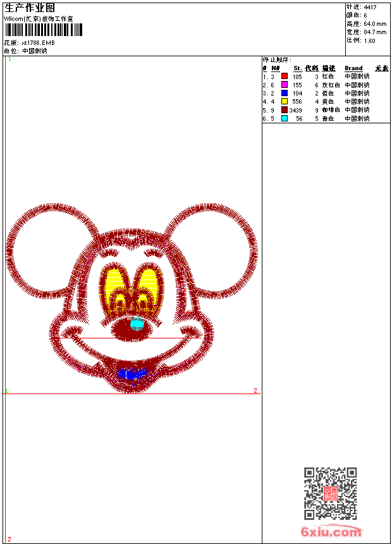392x544 pixels.
Task: Click the Wilcom studio name line
Action: (39, 19)
